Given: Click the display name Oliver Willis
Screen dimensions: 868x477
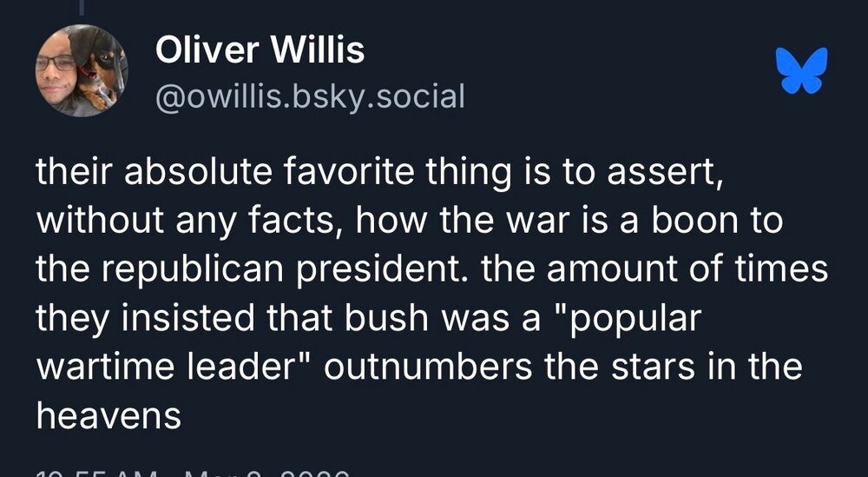Looking at the screenshot, I should pos(260,52).
